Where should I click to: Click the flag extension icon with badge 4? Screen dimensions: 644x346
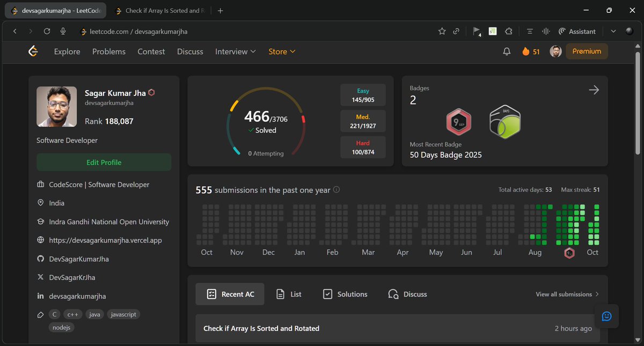coord(477,32)
